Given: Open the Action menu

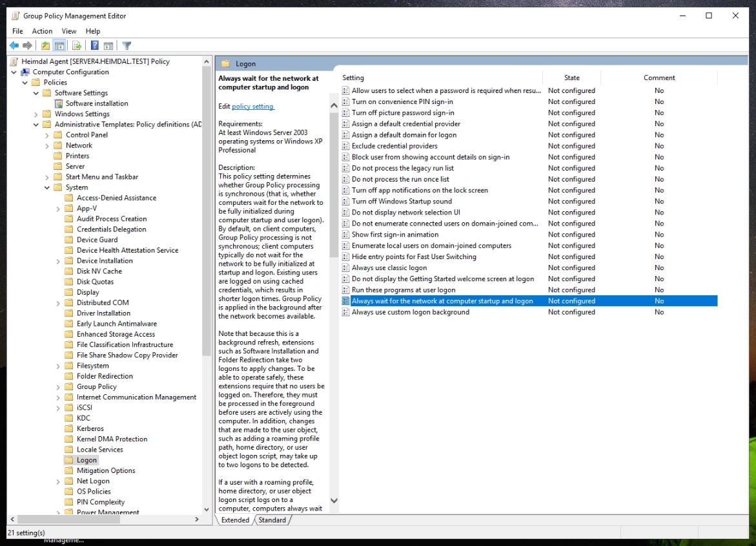Looking at the screenshot, I should tap(43, 31).
